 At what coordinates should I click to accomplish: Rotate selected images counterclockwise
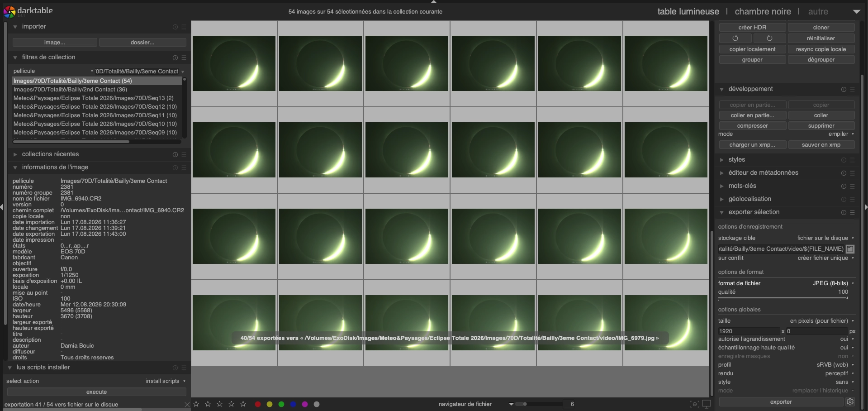tap(735, 38)
